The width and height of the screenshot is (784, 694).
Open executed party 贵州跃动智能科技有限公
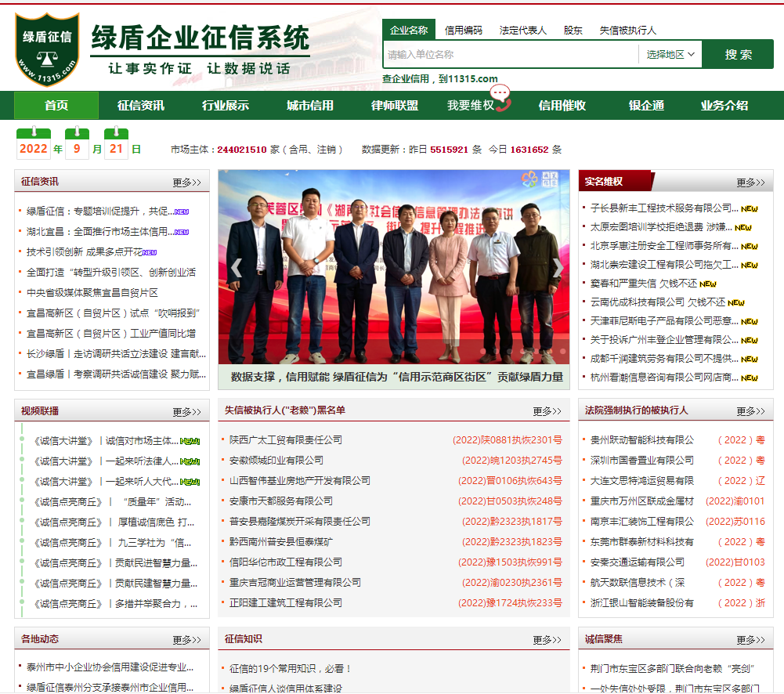tap(642, 440)
